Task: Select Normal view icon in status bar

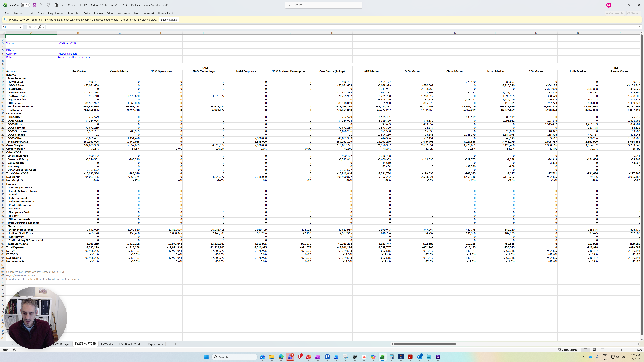Action: click(x=585, y=350)
